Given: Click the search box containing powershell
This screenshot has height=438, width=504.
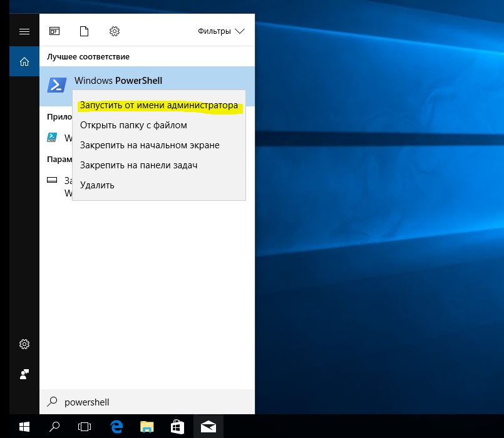Looking at the screenshot, I should point(147,402).
